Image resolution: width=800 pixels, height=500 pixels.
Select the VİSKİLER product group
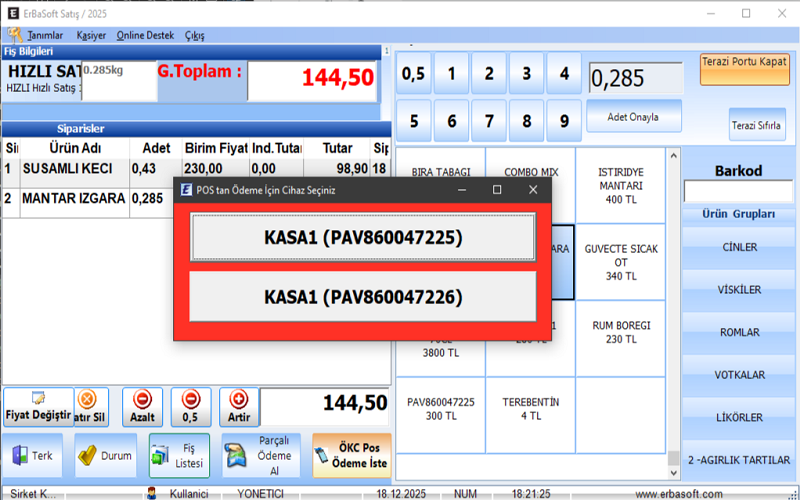[x=740, y=290]
